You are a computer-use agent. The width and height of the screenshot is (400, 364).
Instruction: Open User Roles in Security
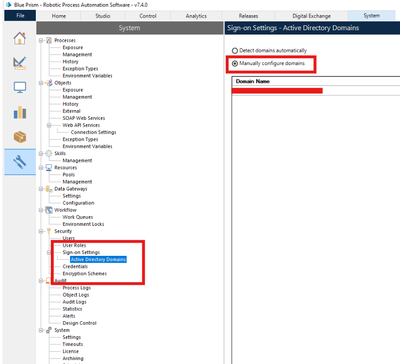pyautogui.click(x=74, y=245)
